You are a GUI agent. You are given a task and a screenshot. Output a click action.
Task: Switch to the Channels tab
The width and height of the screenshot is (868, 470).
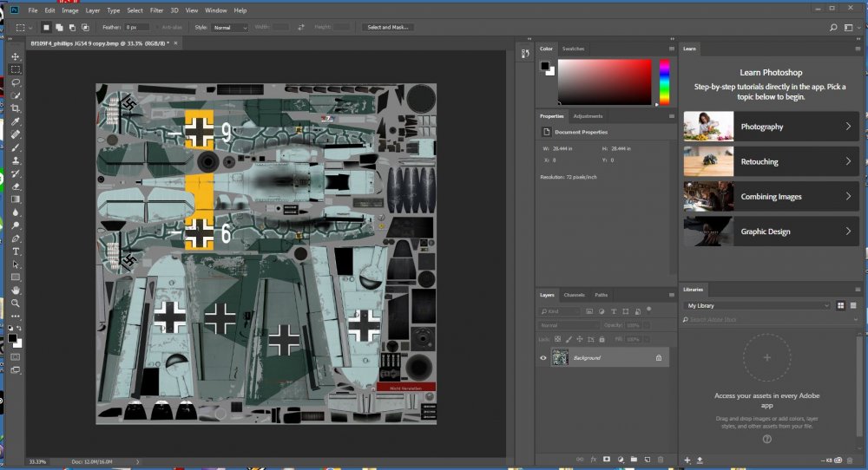click(x=575, y=295)
